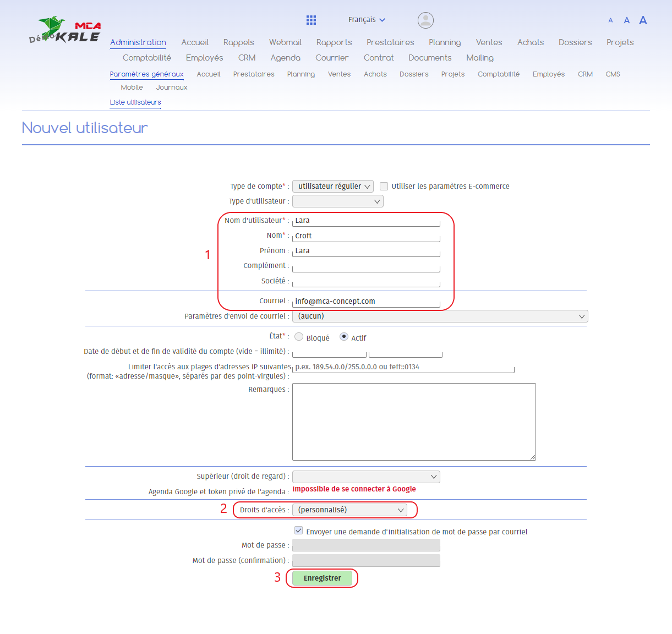Expand the Droits d'accès dropdown
Screen dimensions: 672x634
tap(349, 510)
